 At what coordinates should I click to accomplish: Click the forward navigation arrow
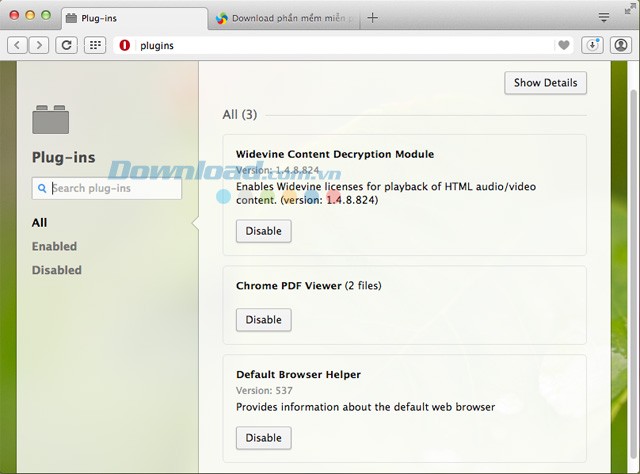click(x=39, y=45)
